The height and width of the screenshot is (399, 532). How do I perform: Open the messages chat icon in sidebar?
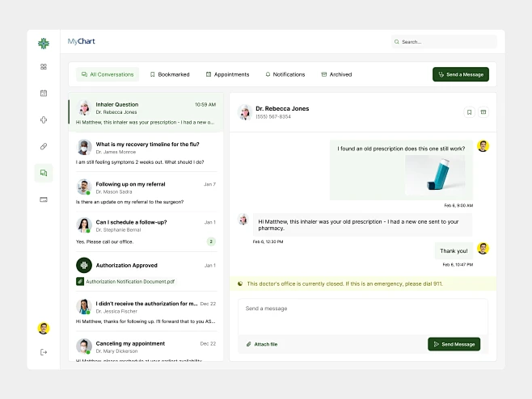[x=44, y=173]
